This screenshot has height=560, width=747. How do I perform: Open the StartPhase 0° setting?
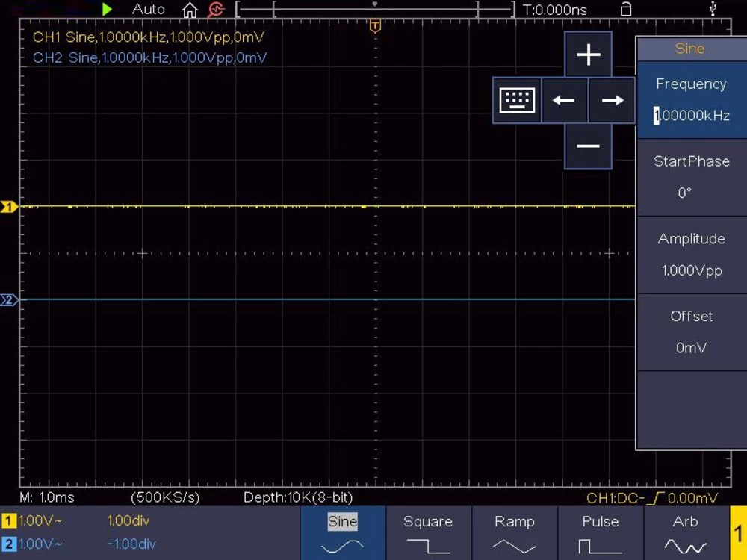691,177
